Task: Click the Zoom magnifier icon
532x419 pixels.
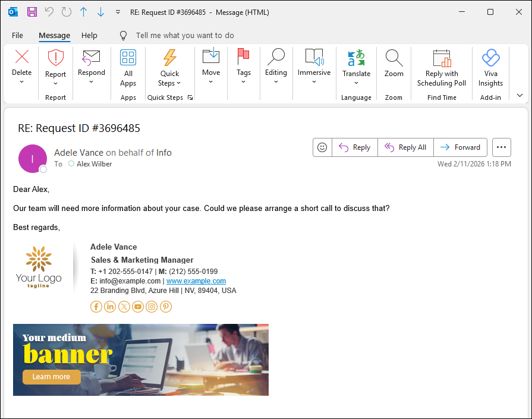Action: click(394, 58)
